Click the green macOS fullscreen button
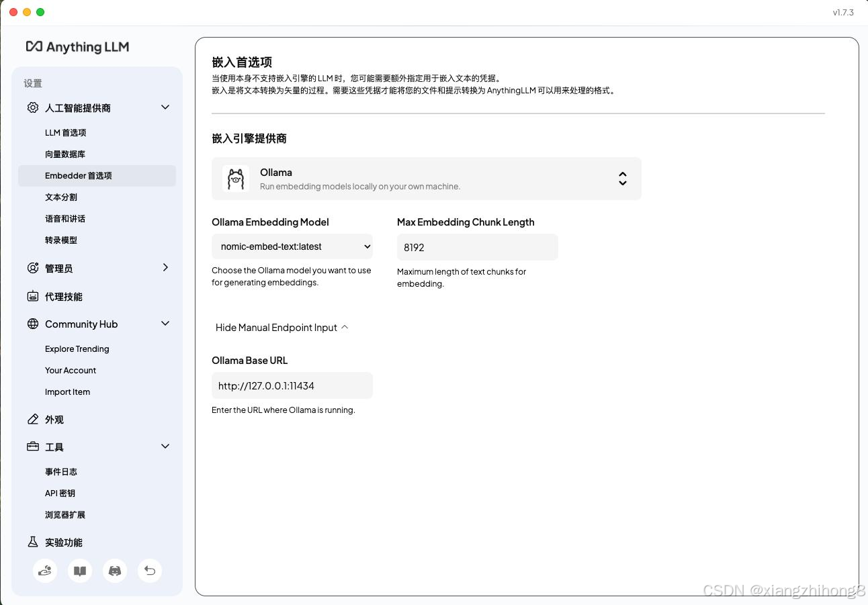Viewport: 868px width, 605px height. point(40,12)
